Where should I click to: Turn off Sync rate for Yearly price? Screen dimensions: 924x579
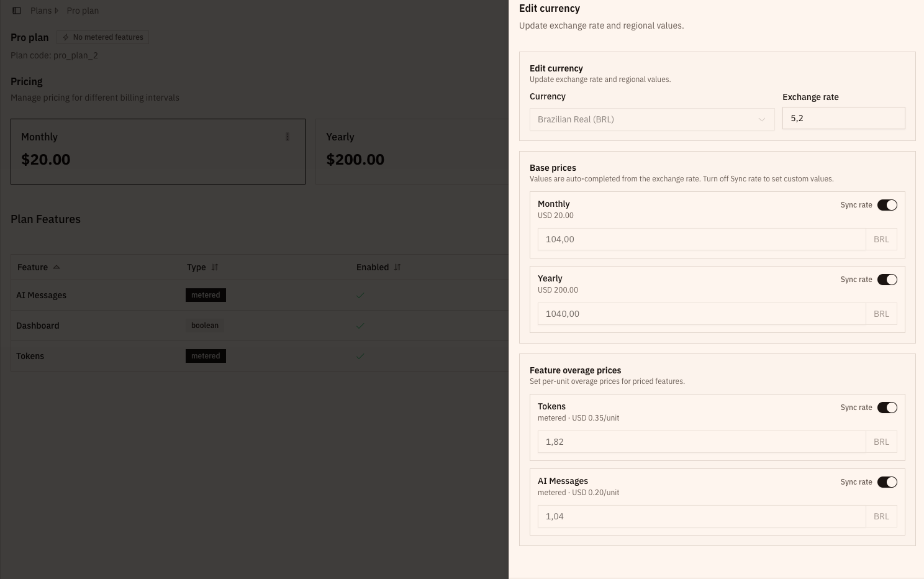(x=887, y=280)
